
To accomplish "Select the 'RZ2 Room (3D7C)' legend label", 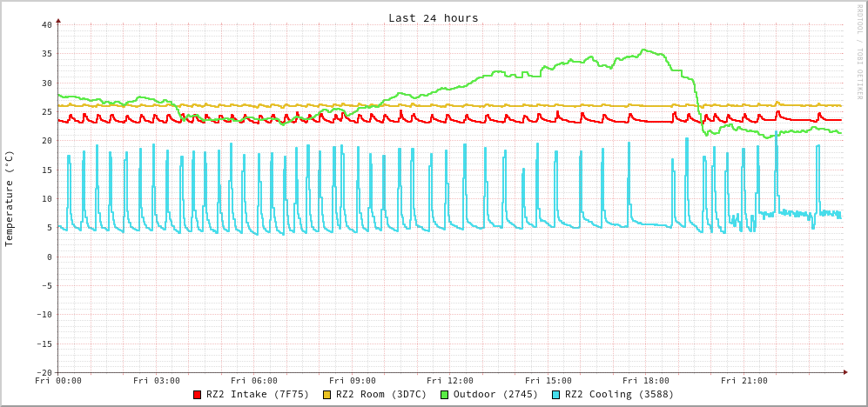I will point(381,395).
